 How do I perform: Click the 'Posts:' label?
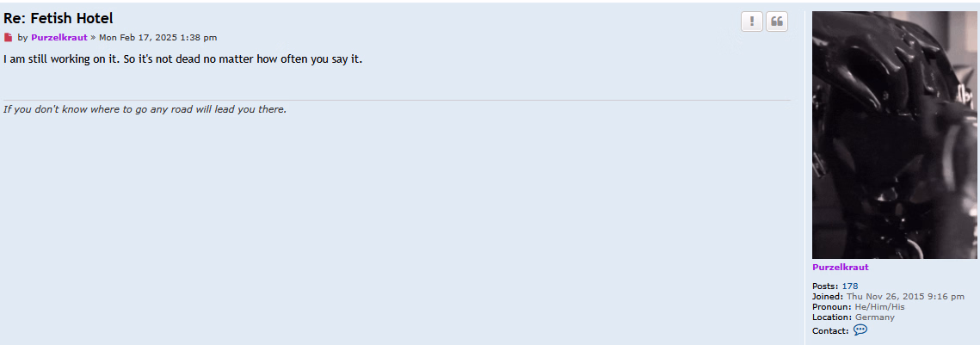[825, 286]
